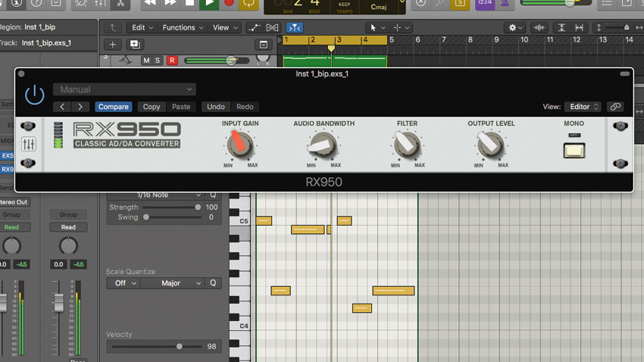Click the plugin link chain icon

pos(615,107)
